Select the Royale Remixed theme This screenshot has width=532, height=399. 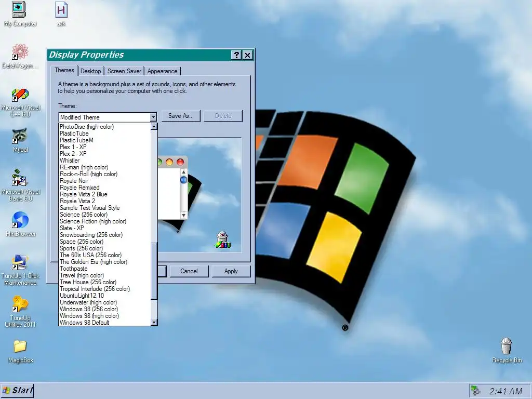[104, 188]
